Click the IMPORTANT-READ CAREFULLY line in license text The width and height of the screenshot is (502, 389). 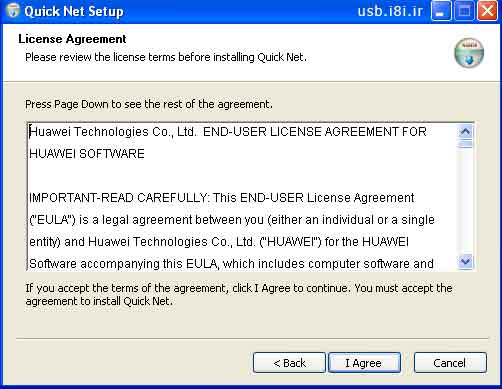[x=221, y=198]
